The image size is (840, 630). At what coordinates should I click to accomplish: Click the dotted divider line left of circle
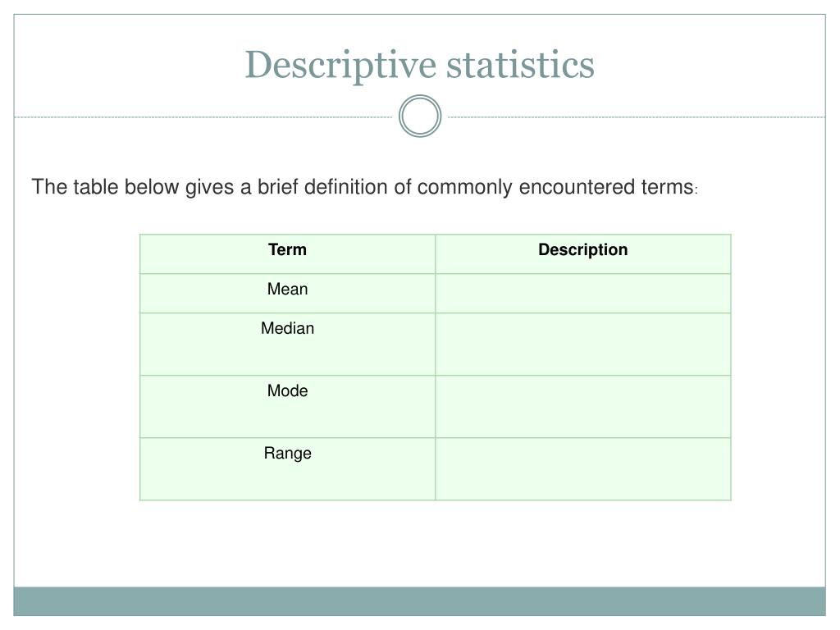point(203,116)
